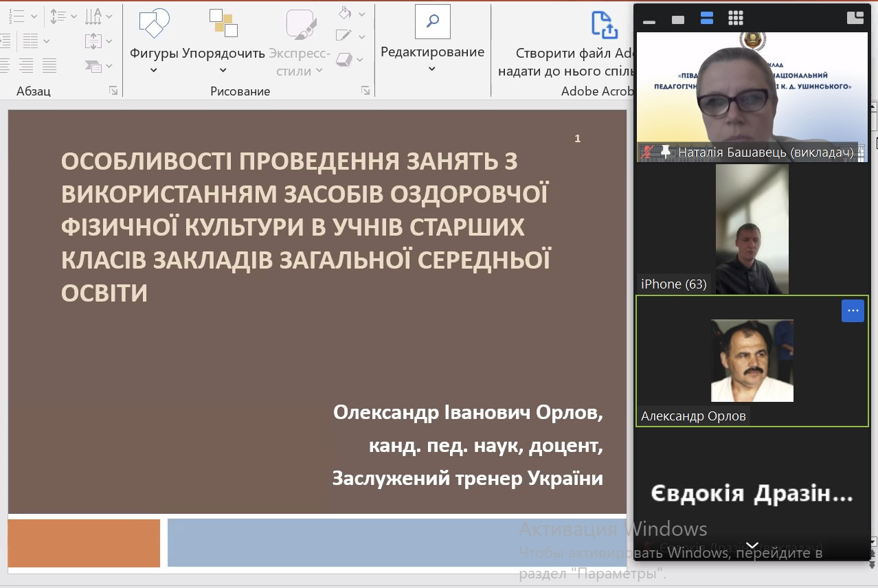Viewport: 878px width, 588px height.
Task: Click the Александр Орлов name label
Action: pyautogui.click(x=693, y=416)
